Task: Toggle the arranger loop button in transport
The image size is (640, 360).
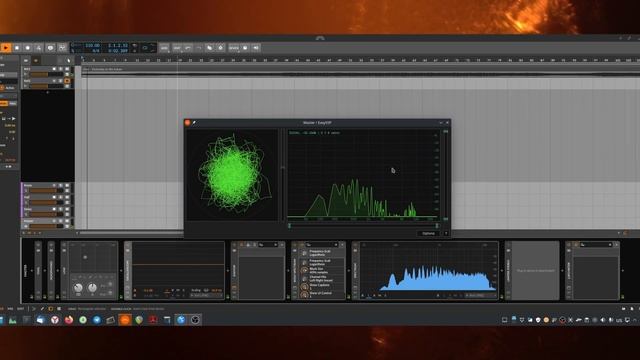Action: pyautogui.click(x=145, y=48)
